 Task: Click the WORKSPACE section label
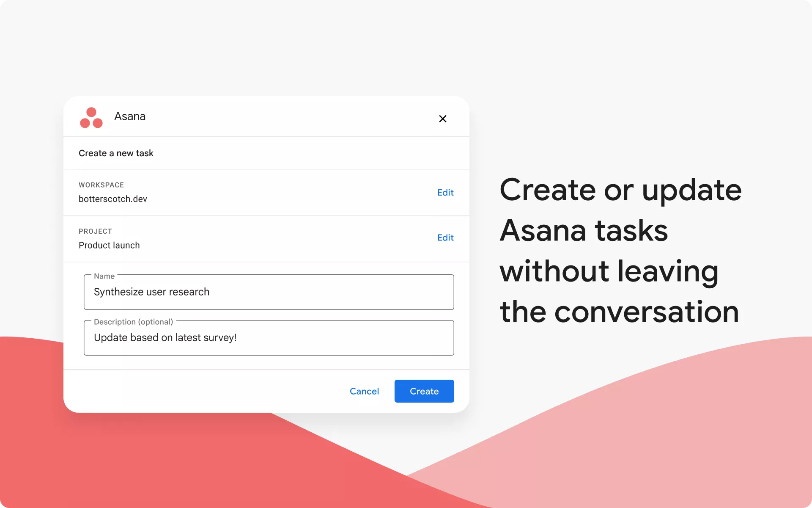coord(101,185)
